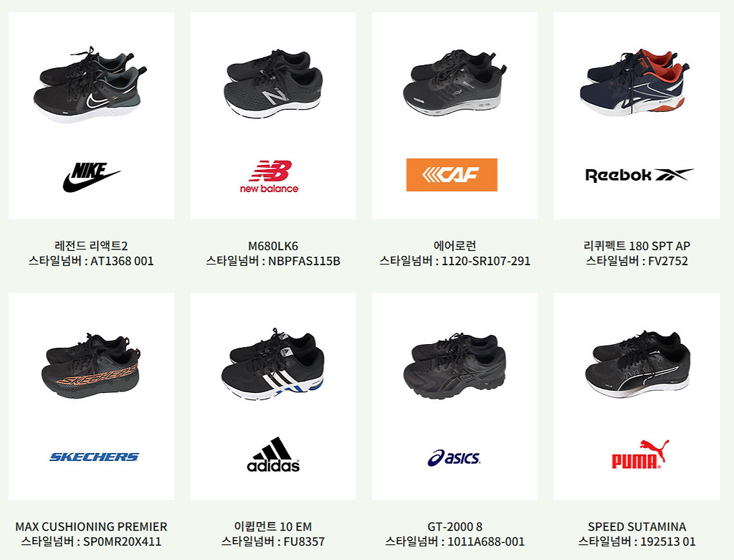This screenshot has width=734, height=560.
Task: Click the MAX CUSHIONING PREMIER product name
Action: 91,527
